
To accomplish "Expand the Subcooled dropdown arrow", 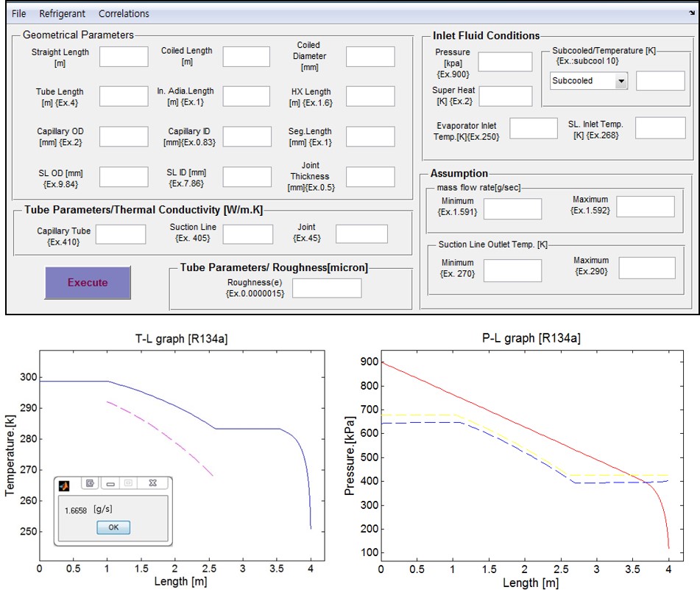I will (x=621, y=81).
